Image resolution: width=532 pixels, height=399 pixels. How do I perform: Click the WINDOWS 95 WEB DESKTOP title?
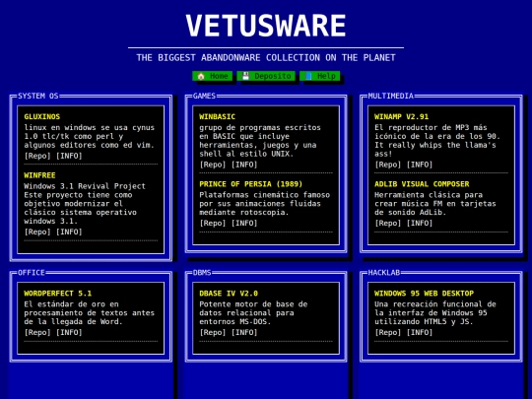[424, 294]
